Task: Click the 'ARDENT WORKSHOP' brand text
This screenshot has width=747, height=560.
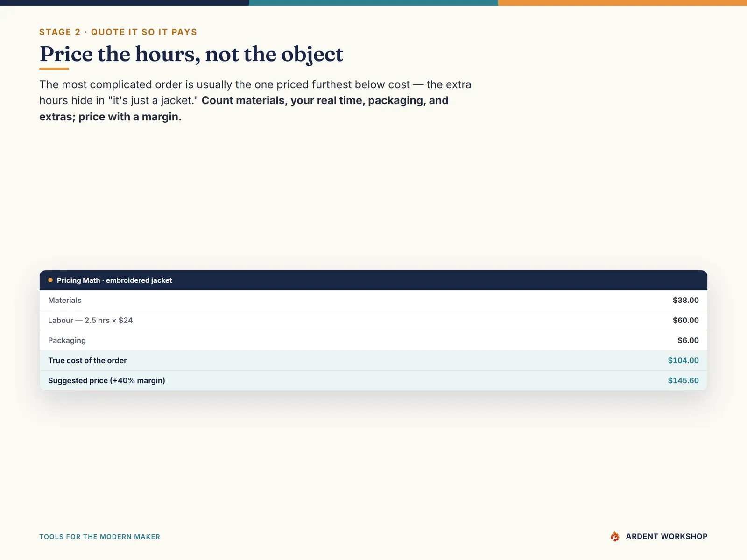Action: [x=666, y=536]
